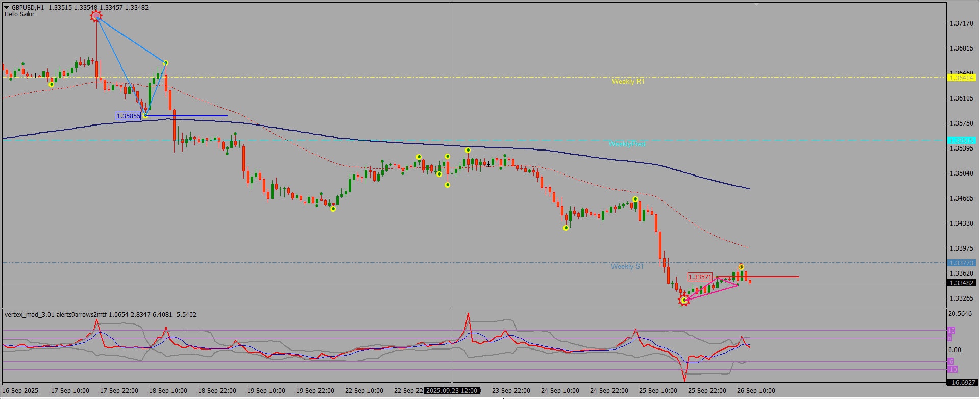Click the blue 1.33773 price axis tag

[x=962, y=263]
